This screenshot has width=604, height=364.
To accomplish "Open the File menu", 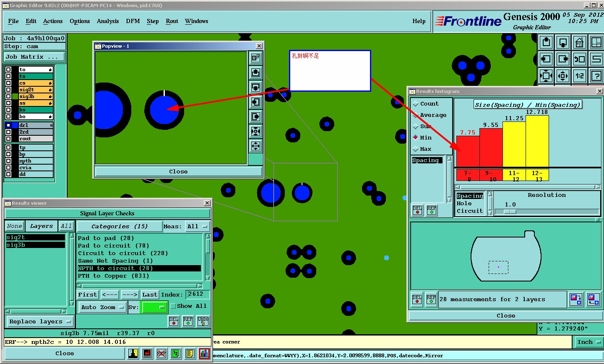I will pyautogui.click(x=13, y=21).
